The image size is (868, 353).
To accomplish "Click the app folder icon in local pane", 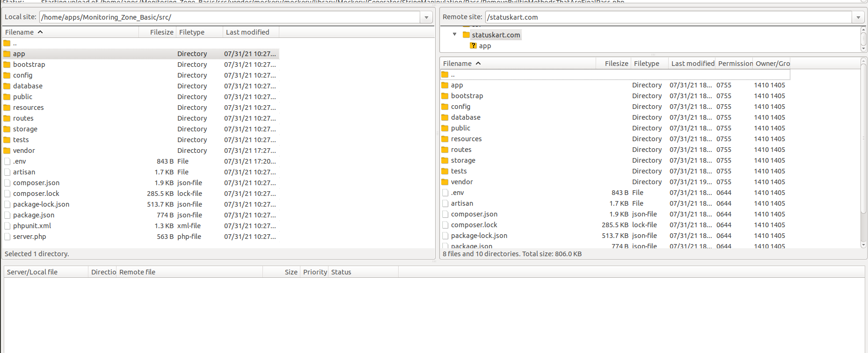I will (x=7, y=54).
